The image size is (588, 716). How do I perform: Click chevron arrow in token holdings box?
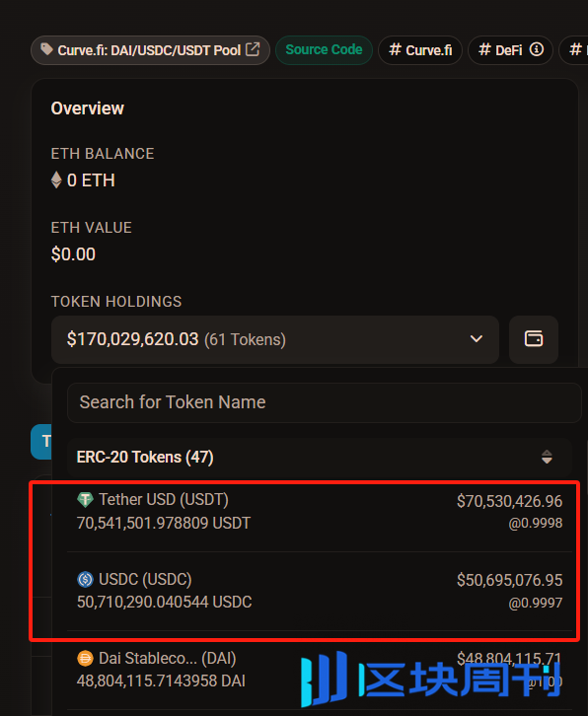pos(477,339)
